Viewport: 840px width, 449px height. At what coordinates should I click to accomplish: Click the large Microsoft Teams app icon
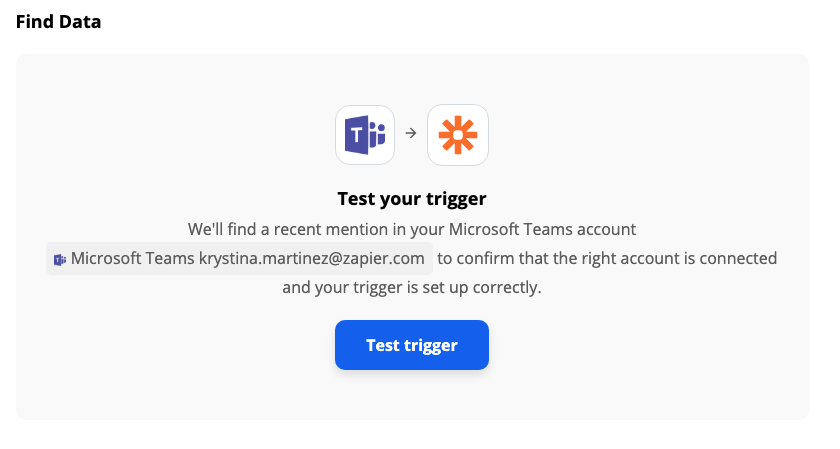pos(365,135)
